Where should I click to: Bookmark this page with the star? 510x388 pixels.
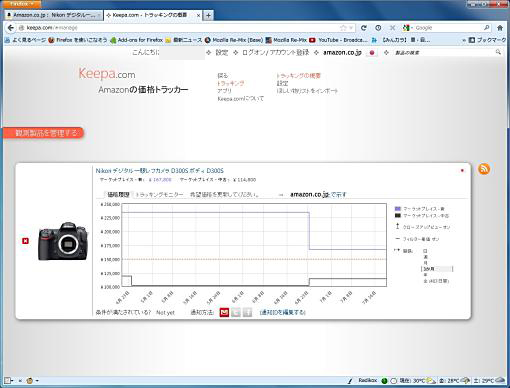[x=343, y=28]
